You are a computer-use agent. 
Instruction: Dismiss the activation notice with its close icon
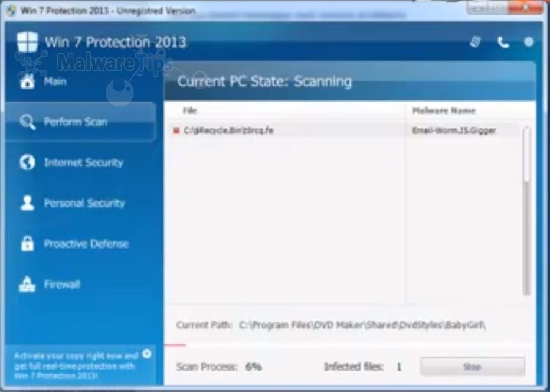tap(147, 354)
